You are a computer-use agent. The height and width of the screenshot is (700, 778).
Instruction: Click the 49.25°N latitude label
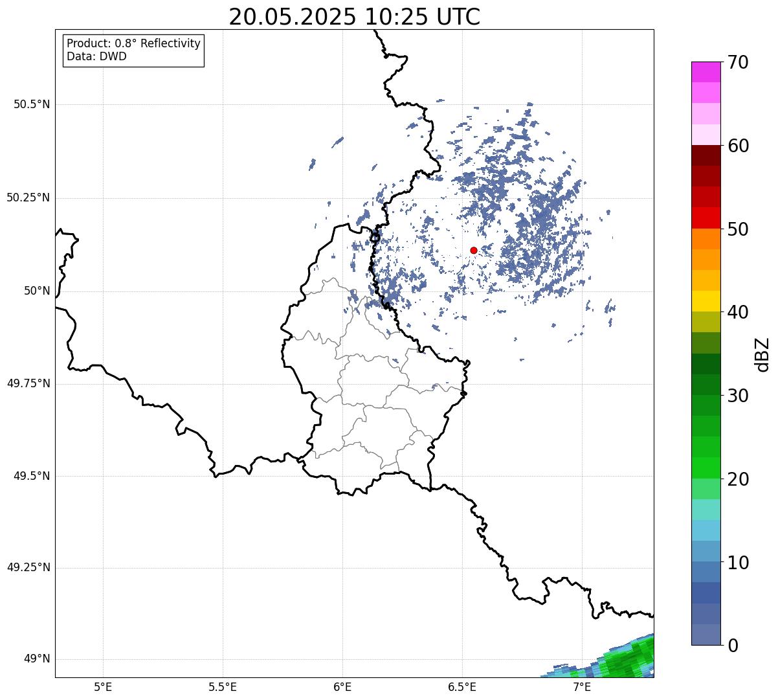(28, 567)
